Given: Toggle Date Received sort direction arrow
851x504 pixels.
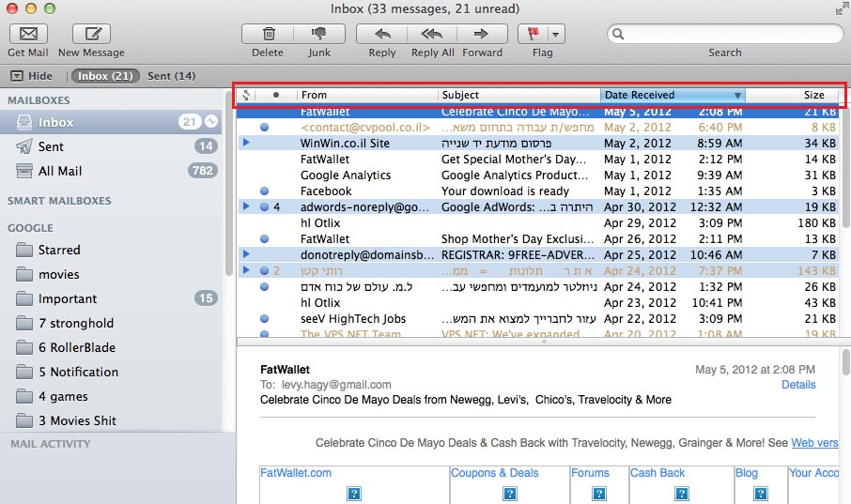Looking at the screenshot, I should click(737, 96).
